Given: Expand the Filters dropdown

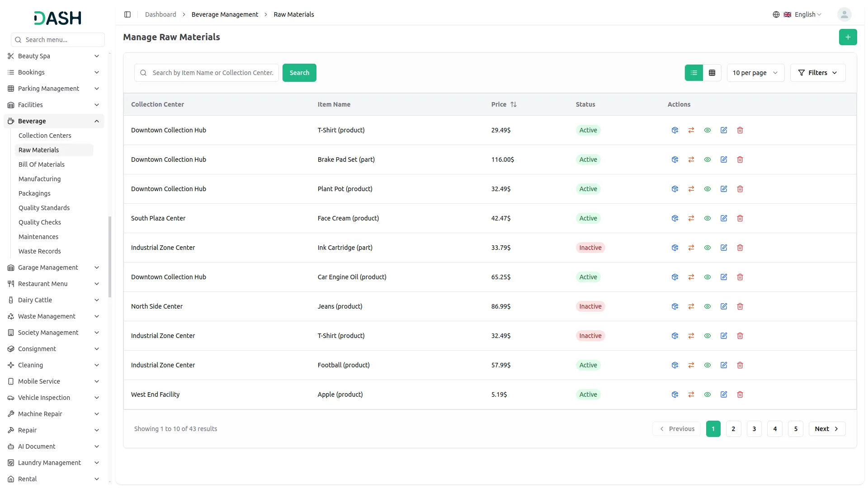Looking at the screenshot, I should [817, 73].
